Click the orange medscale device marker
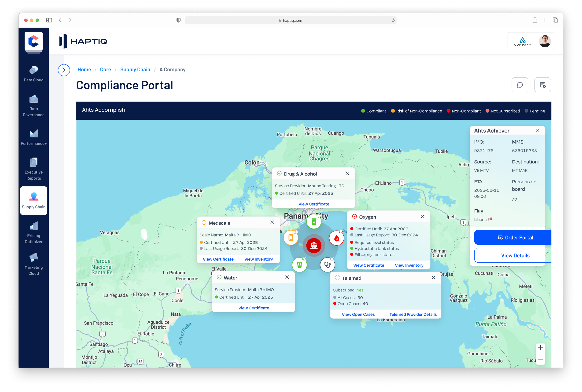This screenshot has width=582, height=392. pyautogui.click(x=291, y=237)
